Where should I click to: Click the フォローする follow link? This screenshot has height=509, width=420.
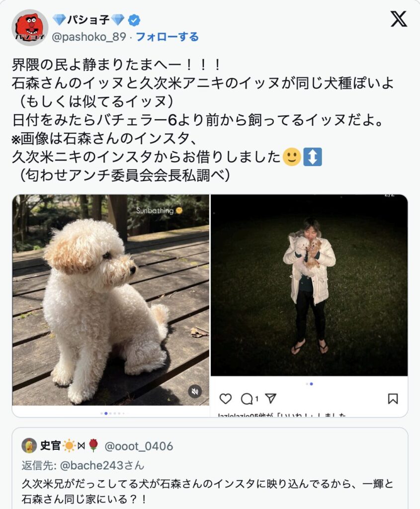click(167, 37)
